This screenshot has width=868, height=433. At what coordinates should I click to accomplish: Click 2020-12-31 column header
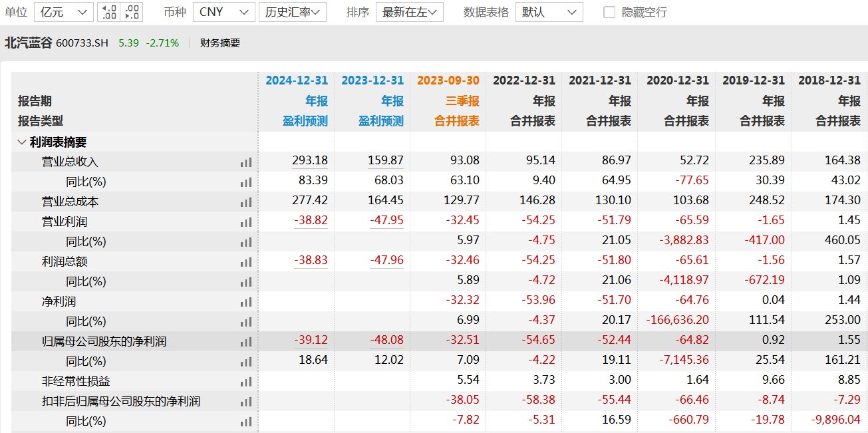pyautogui.click(x=678, y=80)
